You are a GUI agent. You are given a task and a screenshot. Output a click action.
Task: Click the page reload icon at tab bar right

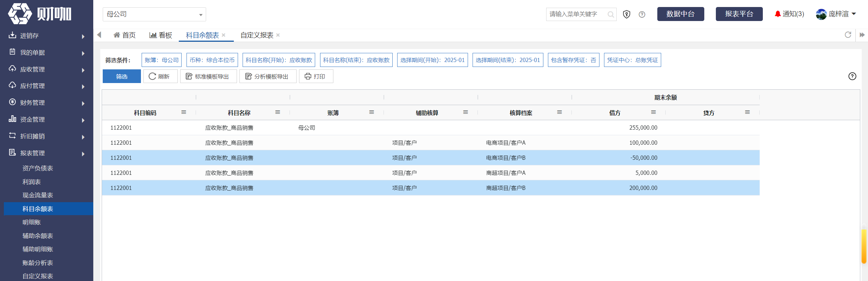[848, 35]
